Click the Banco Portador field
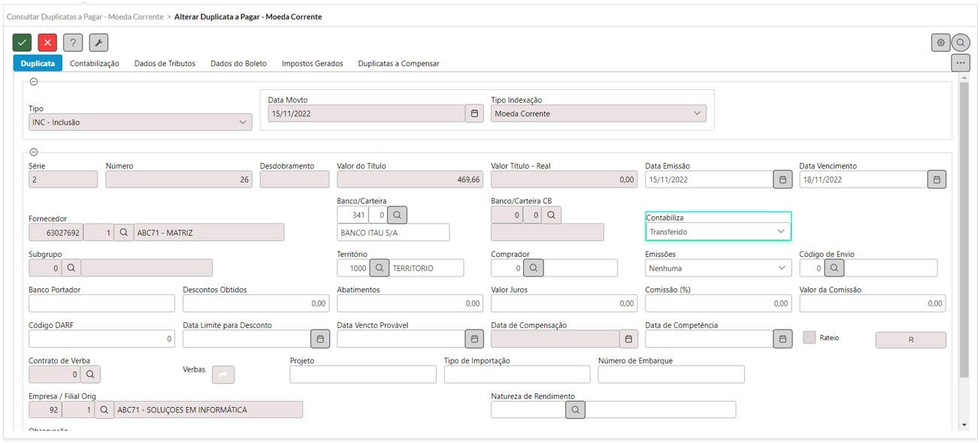Image resolution: width=980 pixels, height=443 pixels. pyautogui.click(x=101, y=303)
